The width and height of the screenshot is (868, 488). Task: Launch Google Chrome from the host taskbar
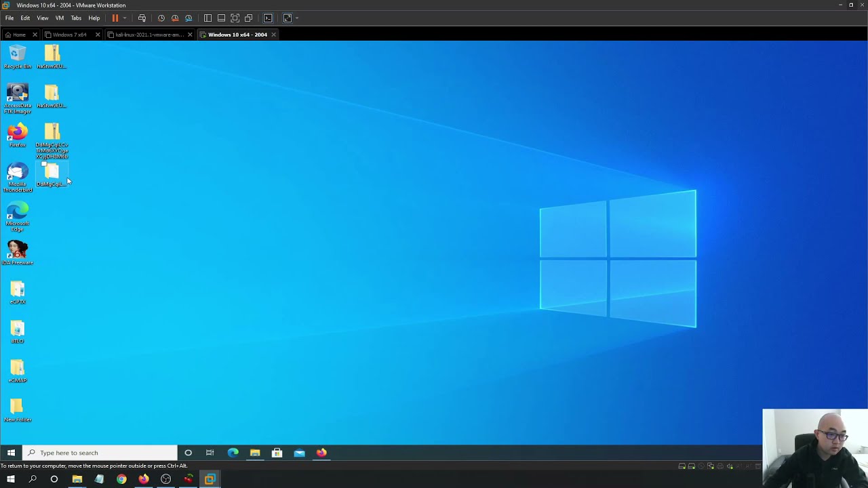pyautogui.click(x=121, y=479)
